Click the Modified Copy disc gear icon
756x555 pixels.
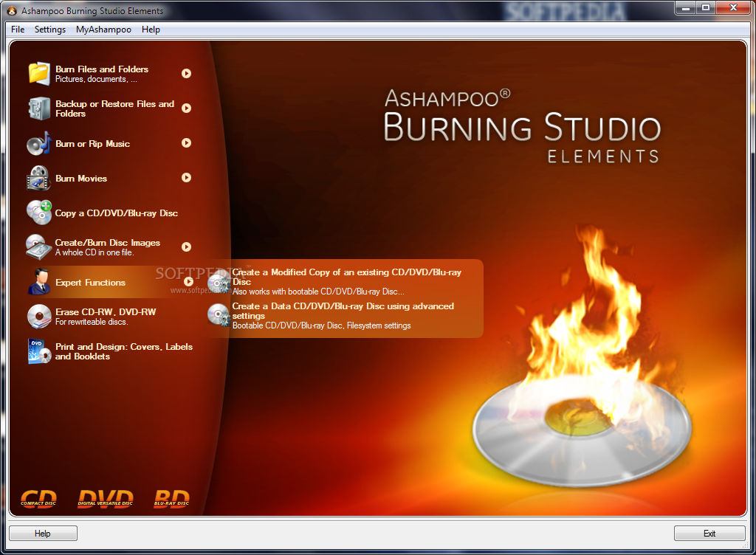click(x=219, y=281)
